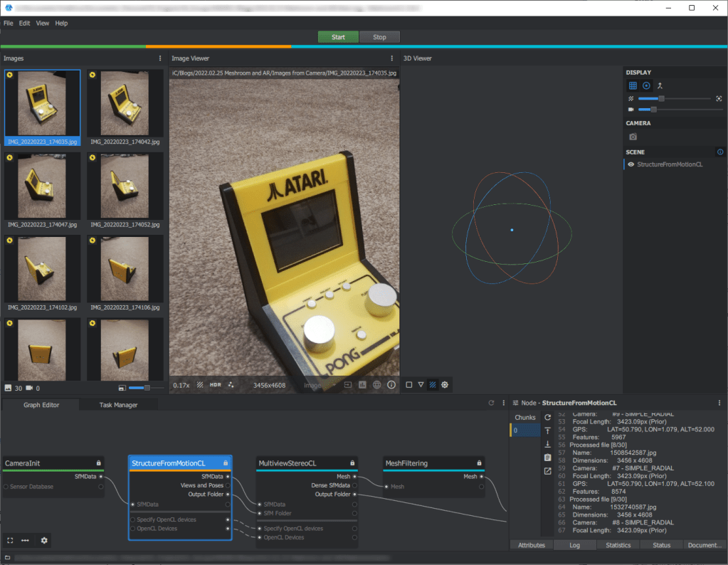
Task: Click the log refresh icon beside Chunks
Action: click(x=547, y=417)
